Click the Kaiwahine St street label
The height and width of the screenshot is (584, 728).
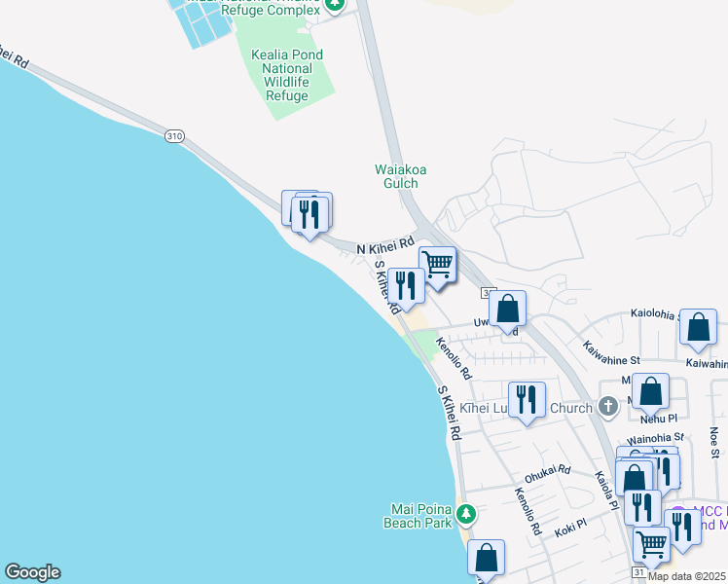click(611, 353)
